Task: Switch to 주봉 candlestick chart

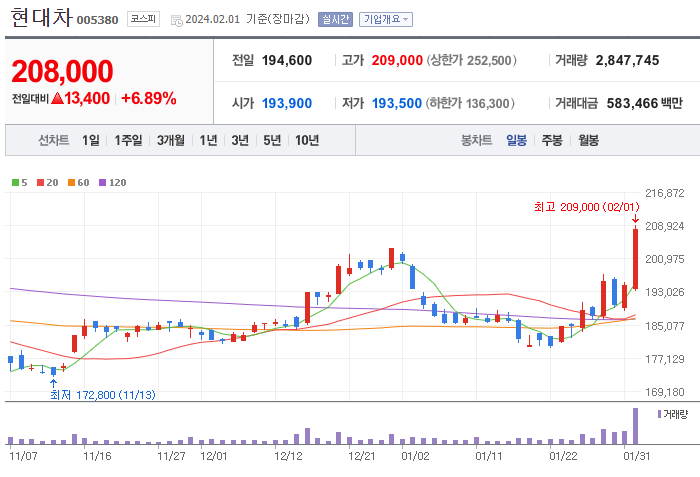Action: (x=552, y=140)
